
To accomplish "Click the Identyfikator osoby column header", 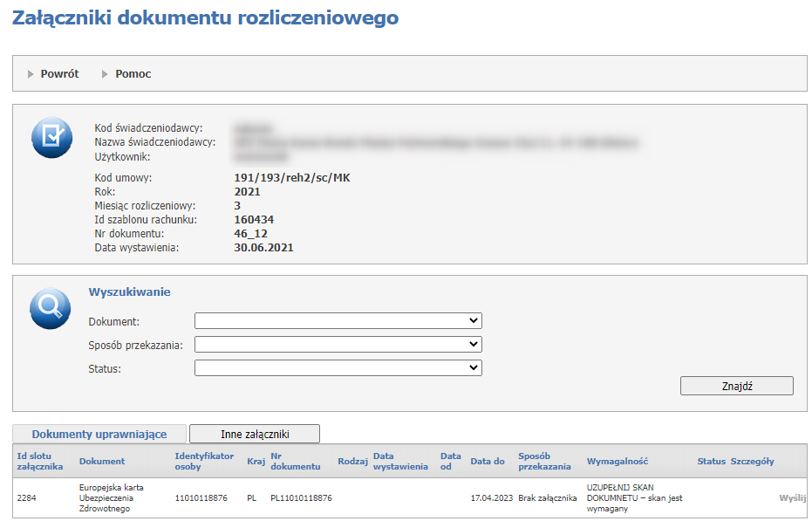I will (x=204, y=461).
